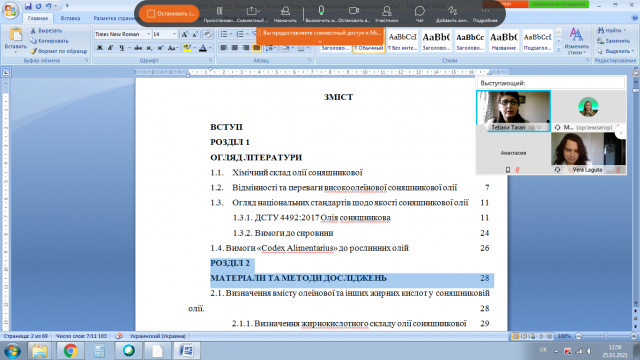Expand the styles gallery more arrow
Screen dimensions: 640x360
click(559, 49)
